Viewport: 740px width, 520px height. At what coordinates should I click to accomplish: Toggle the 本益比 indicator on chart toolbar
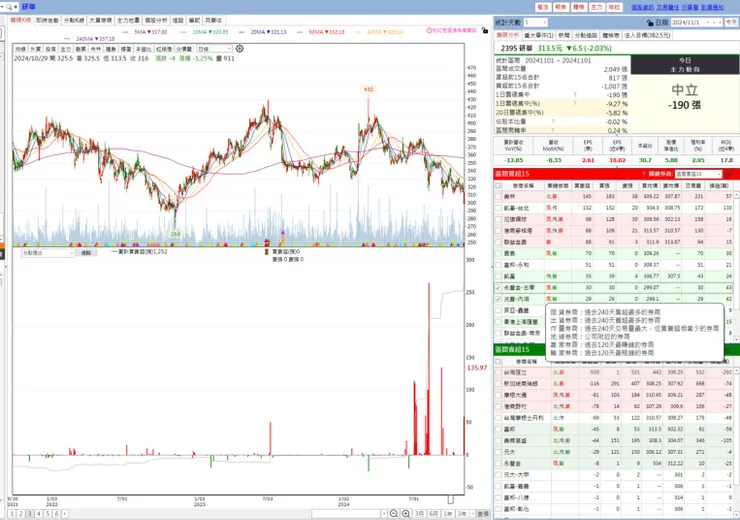click(143, 49)
